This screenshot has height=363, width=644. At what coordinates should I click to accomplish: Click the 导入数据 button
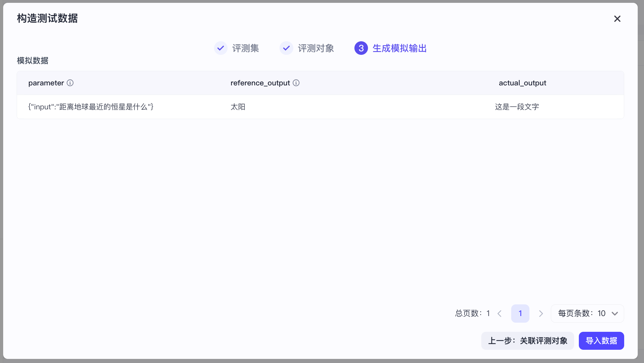[x=602, y=341]
